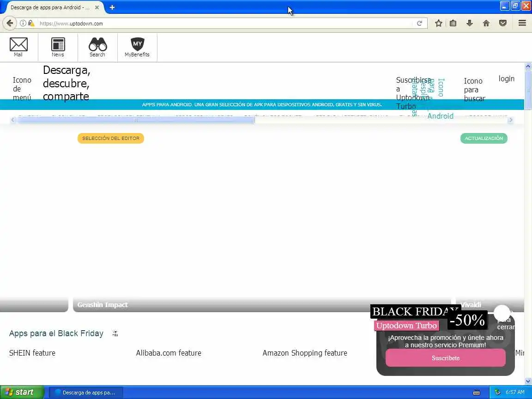
Task: Click the Uptodown Turbo pink label
Action: click(x=406, y=326)
